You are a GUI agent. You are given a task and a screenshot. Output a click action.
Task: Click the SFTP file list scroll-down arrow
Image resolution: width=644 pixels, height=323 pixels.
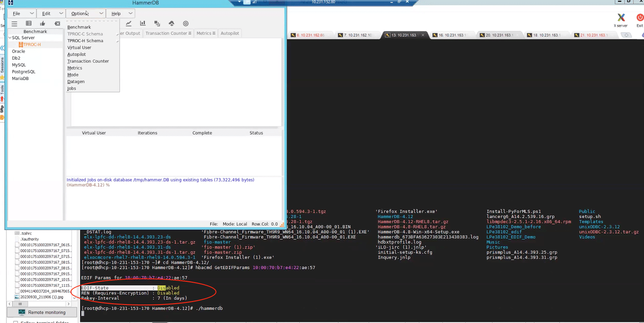(75, 298)
